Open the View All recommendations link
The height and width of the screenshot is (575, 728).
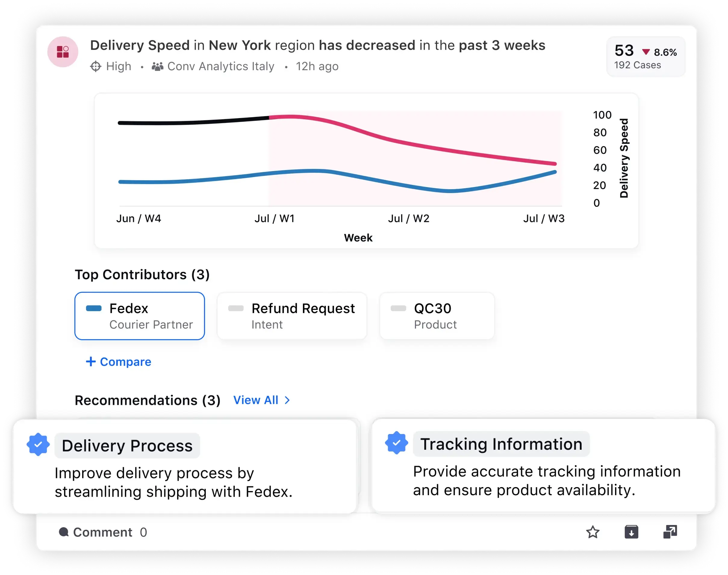[x=256, y=400]
